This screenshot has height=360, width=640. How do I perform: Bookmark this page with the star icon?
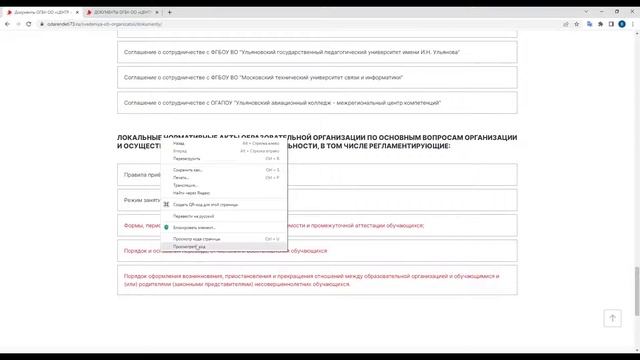coord(577,24)
